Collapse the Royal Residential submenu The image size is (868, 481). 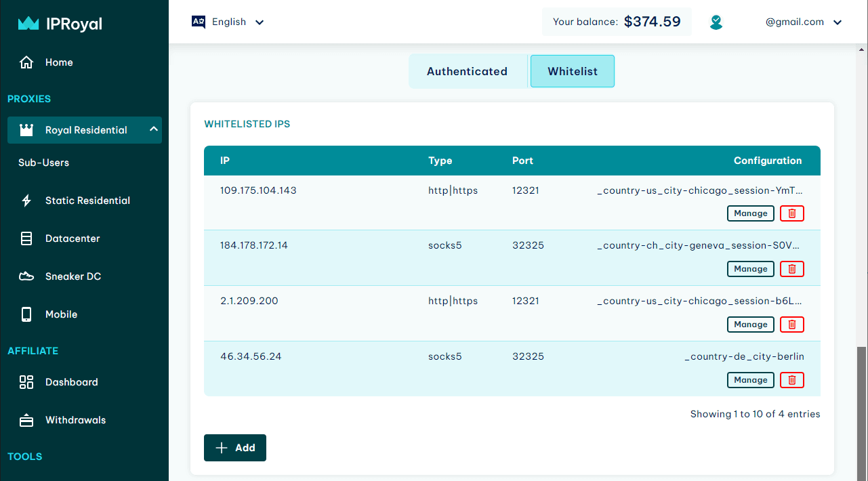point(154,129)
